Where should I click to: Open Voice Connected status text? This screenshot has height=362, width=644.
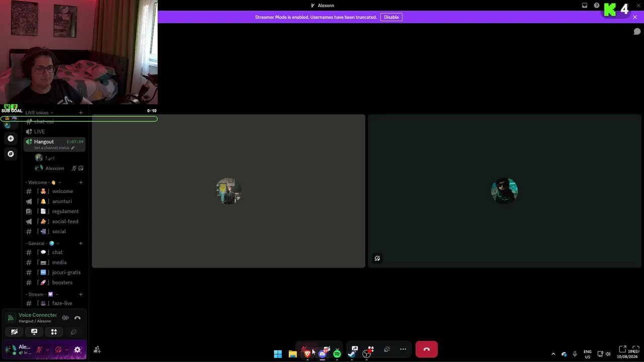[38, 315]
